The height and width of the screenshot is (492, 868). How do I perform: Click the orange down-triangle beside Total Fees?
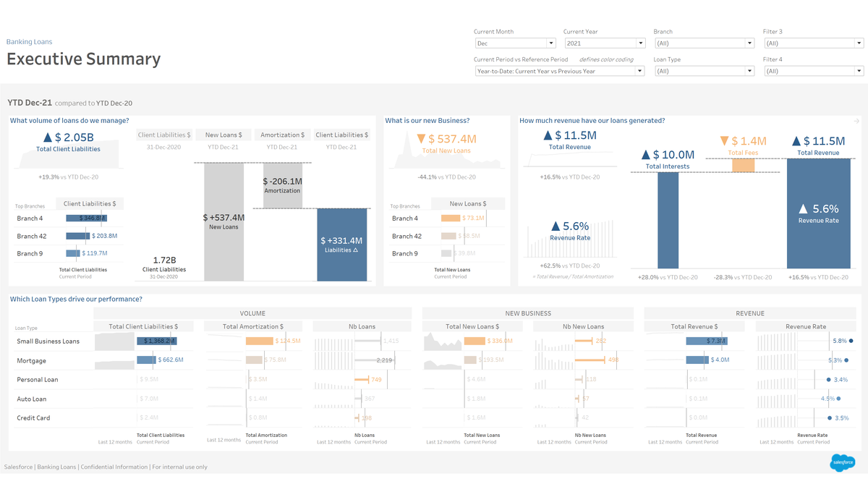coord(724,141)
